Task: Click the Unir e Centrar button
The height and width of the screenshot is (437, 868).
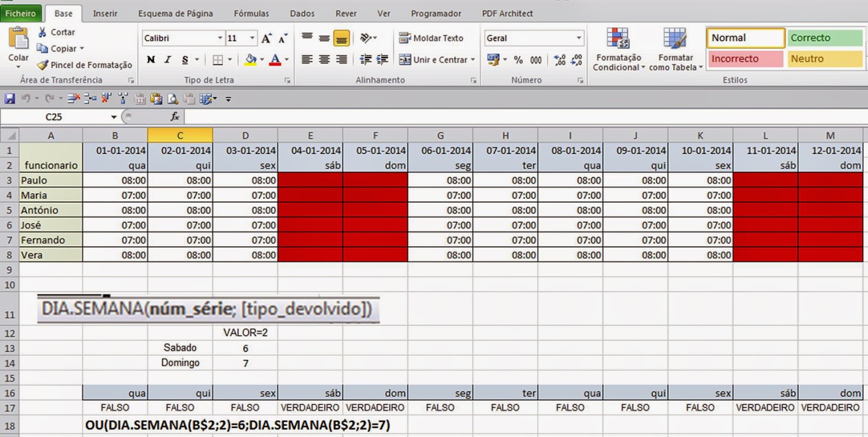Action: (433, 60)
